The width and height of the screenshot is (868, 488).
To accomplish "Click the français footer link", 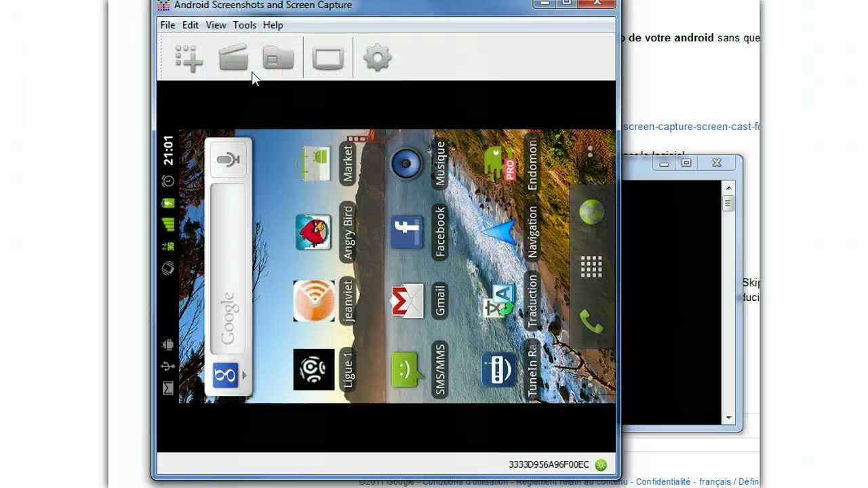I will coord(715,482).
